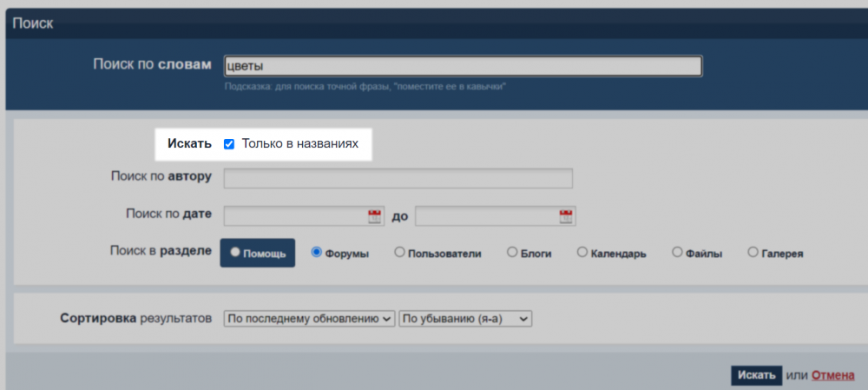Click the 'Поиск по словам' label
Image resolution: width=868 pixels, height=390 pixels.
(x=152, y=64)
